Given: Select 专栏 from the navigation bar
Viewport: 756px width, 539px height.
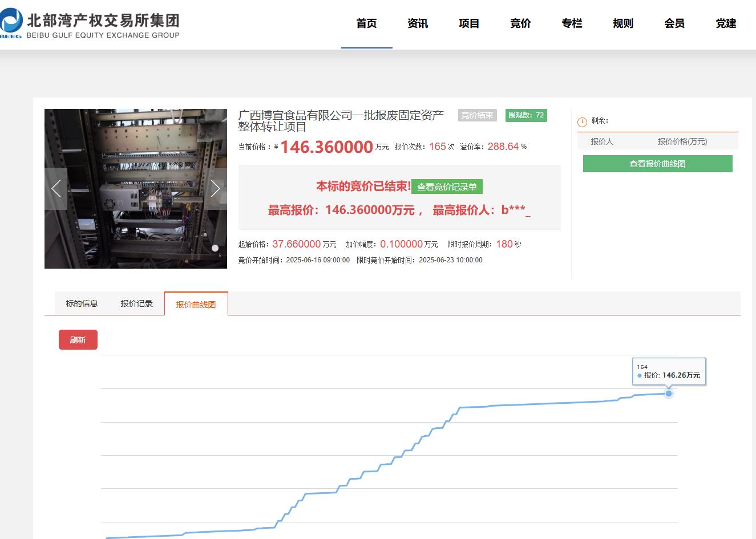Looking at the screenshot, I should pos(572,23).
